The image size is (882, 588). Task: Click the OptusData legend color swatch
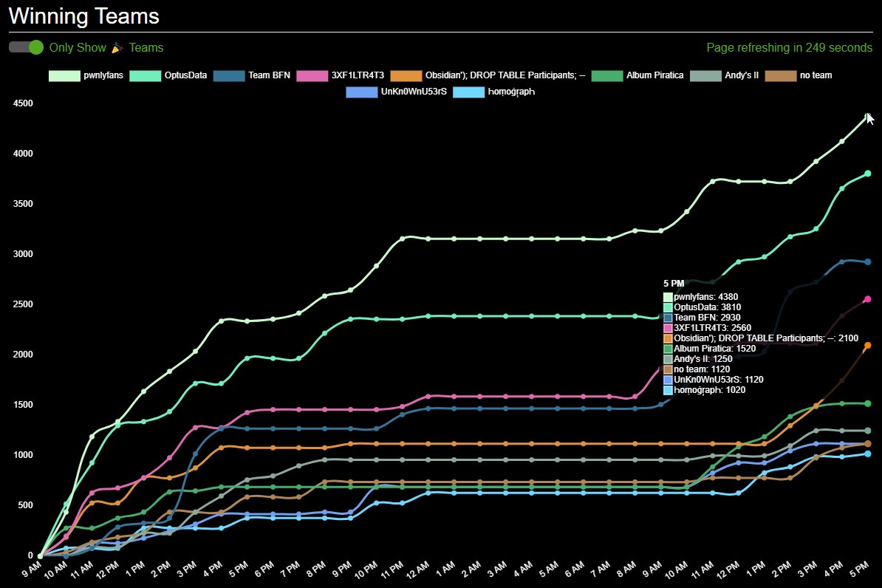tap(145, 75)
